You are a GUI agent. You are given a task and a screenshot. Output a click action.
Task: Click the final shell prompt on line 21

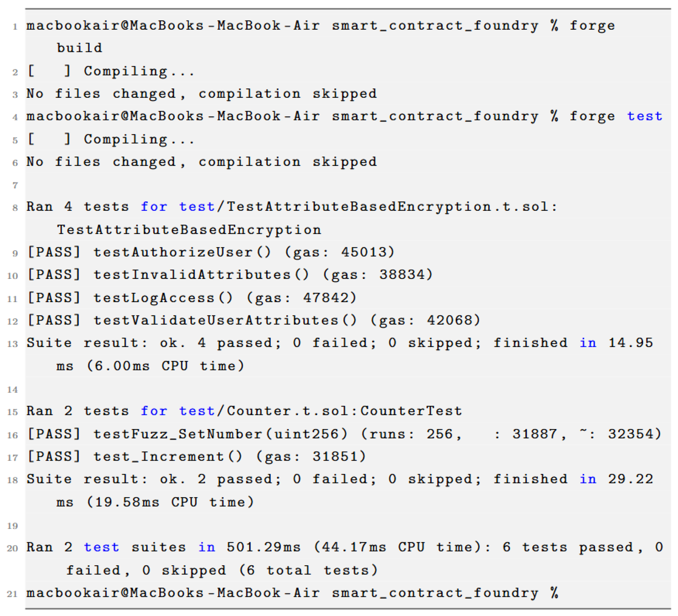pyautogui.click(x=292, y=593)
